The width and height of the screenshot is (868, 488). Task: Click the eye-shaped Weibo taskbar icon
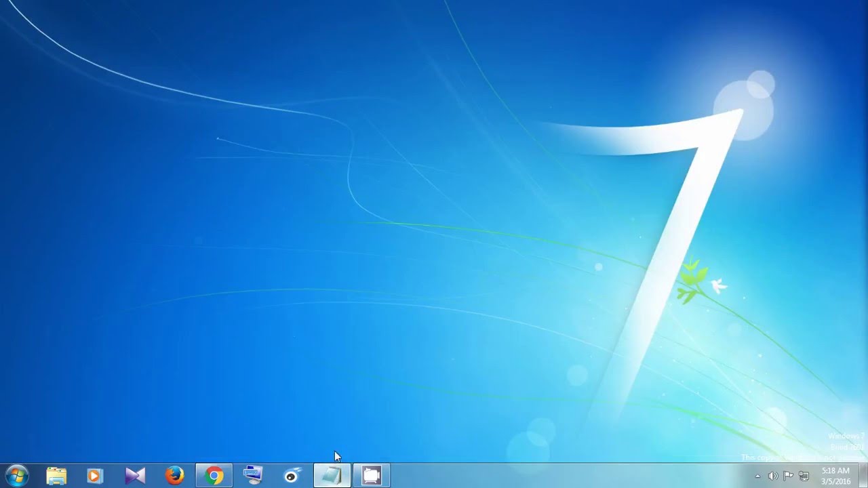click(x=292, y=476)
